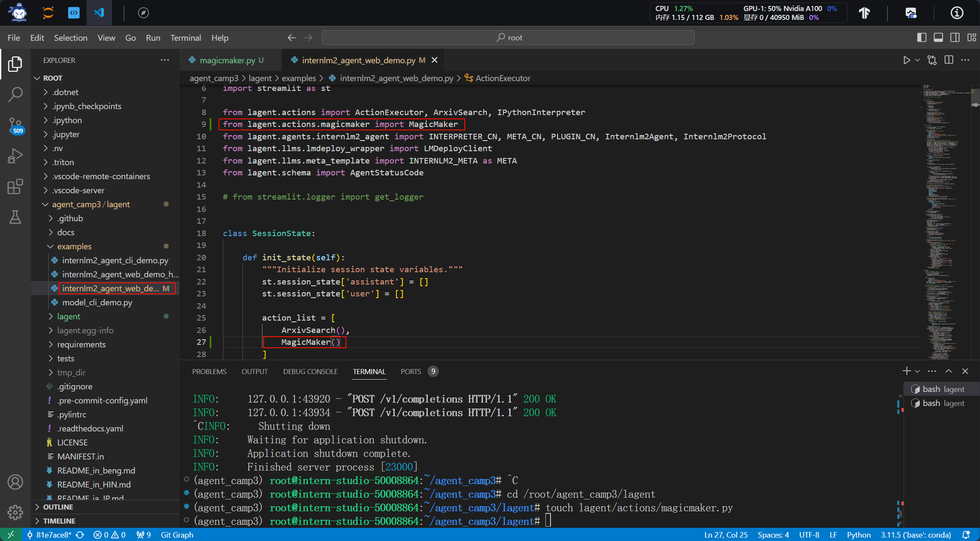Click the Run Python File play button
The width and height of the screenshot is (980, 541).
906,60
